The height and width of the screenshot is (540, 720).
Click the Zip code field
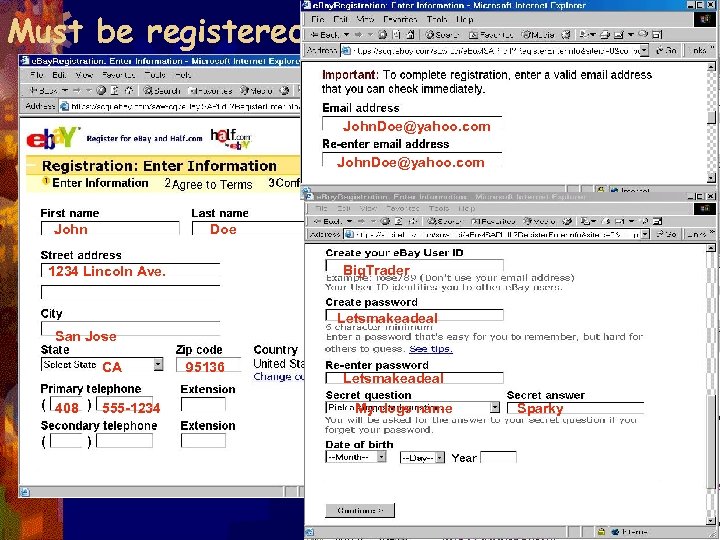pos(208,365)
